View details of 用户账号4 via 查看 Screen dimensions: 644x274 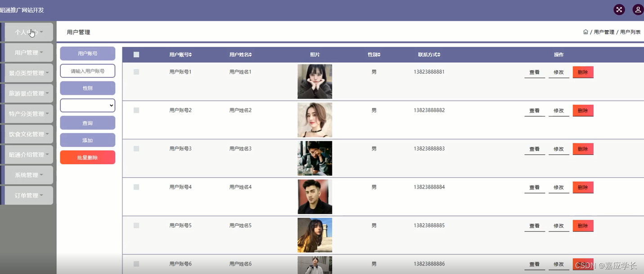(534, 188)
